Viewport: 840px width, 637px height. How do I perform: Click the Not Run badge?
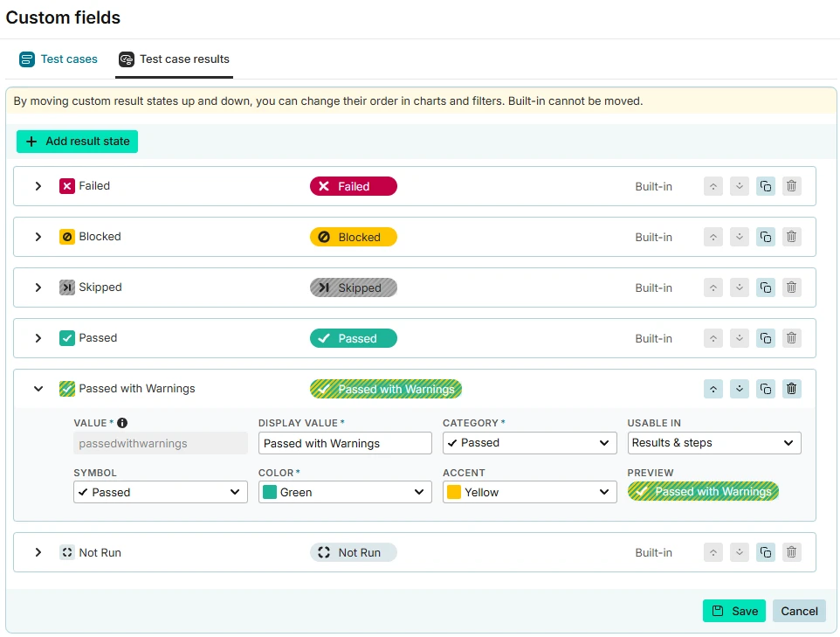353,551
